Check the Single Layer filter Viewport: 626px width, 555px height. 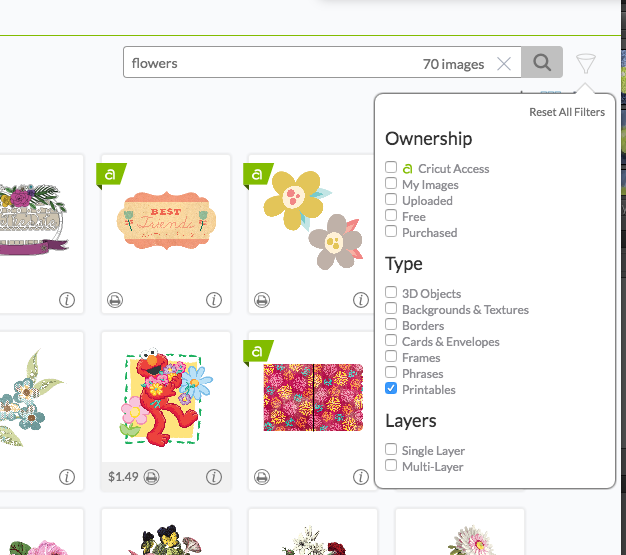pos(391,449)
